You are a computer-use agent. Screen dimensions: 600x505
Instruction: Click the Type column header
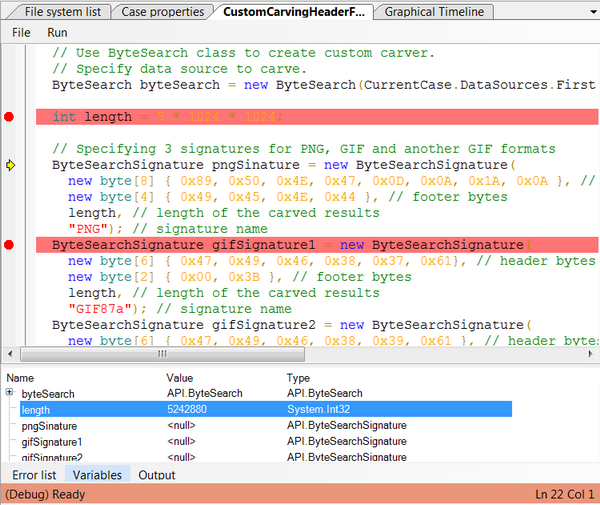tap(298, 378)
